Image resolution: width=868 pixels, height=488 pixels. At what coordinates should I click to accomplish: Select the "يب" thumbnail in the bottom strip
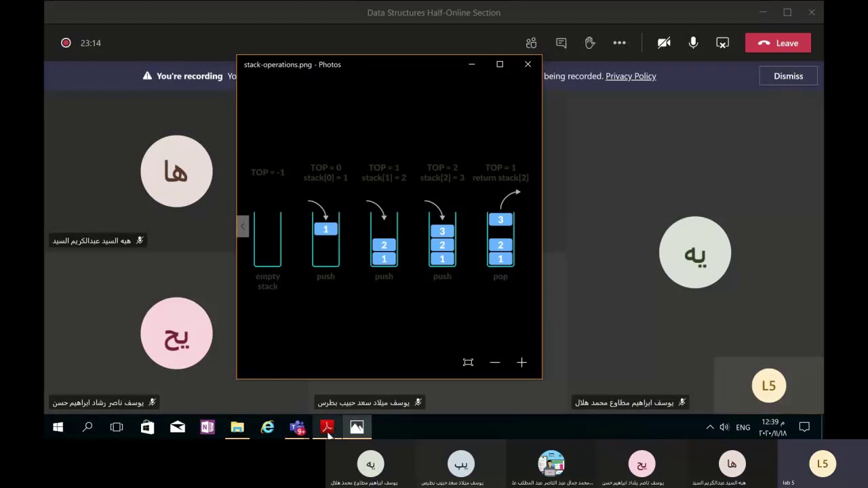click(x=461, y=464)
